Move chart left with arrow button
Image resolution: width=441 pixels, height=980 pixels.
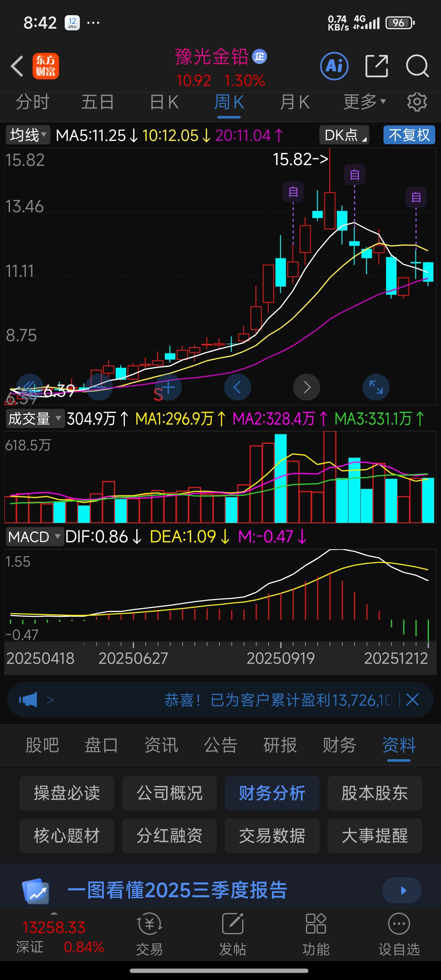pos(237,387)
